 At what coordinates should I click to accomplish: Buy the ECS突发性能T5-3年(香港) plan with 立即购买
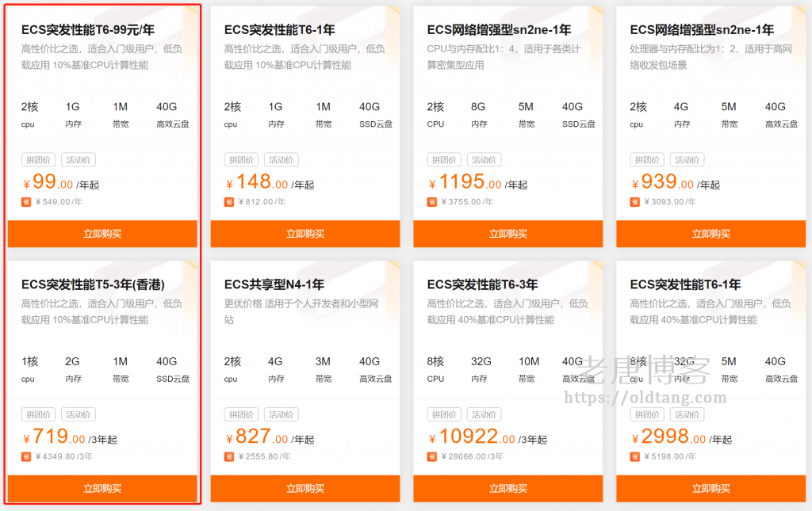pyautogui.click(x=102, y=489)
